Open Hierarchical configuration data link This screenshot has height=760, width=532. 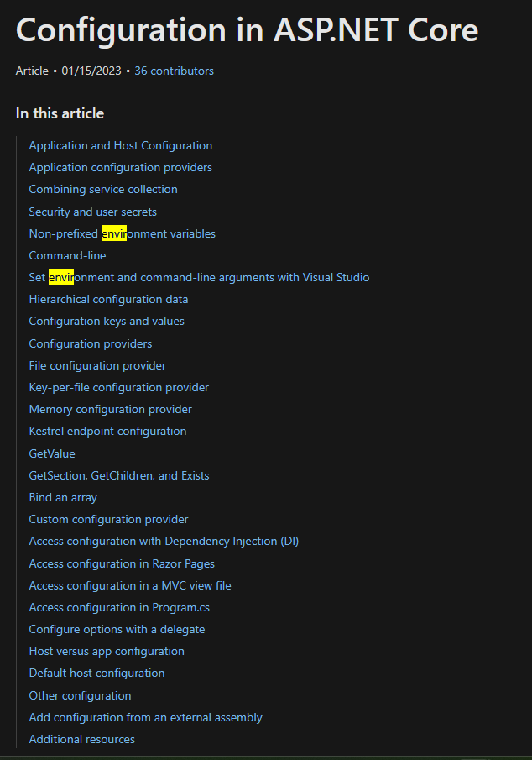pyautogui.click(x=108, y=299)
